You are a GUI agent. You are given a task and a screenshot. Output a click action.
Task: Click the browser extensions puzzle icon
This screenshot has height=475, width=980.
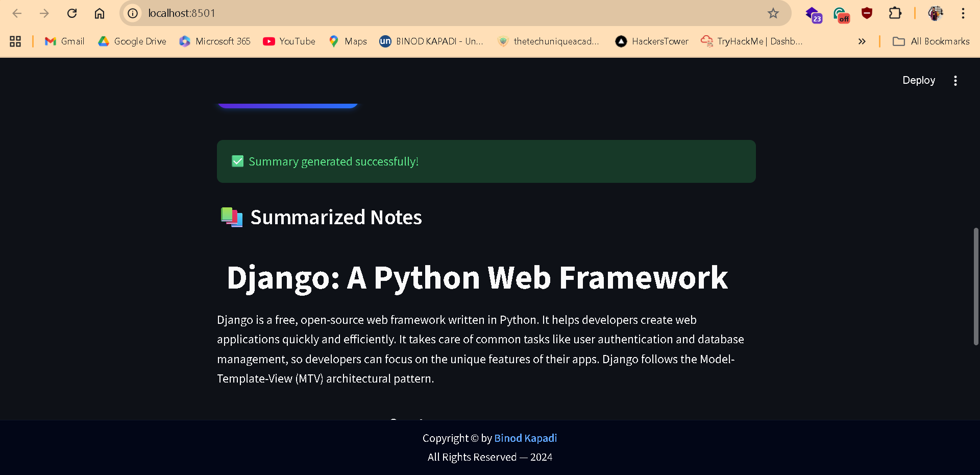pos(895,13)
